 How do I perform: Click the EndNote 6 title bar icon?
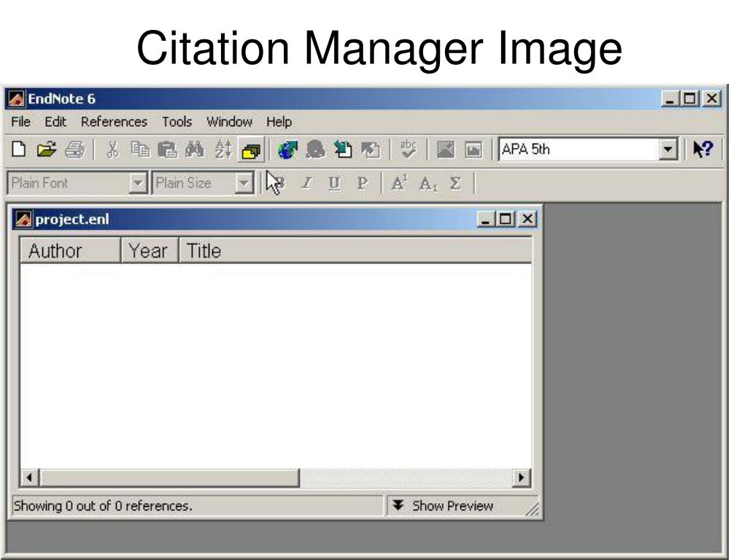[x=16, y=98]
